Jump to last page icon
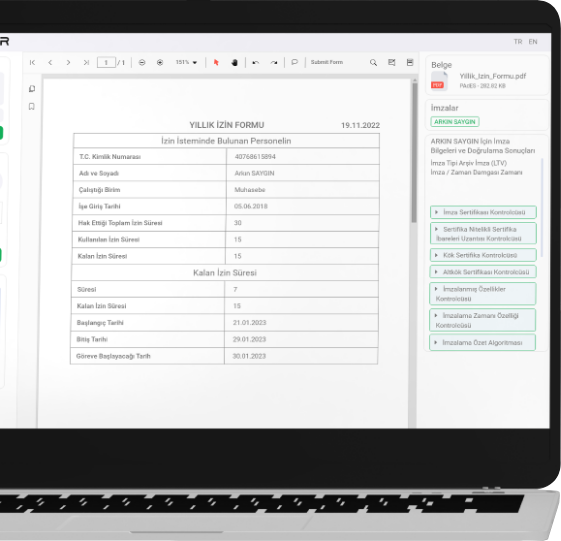 click(86, 63)
